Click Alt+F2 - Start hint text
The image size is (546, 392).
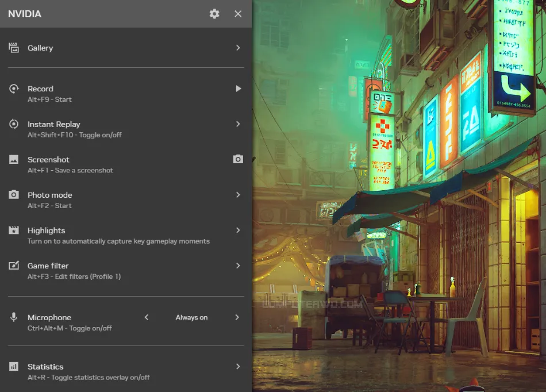(x=49, y=206)
